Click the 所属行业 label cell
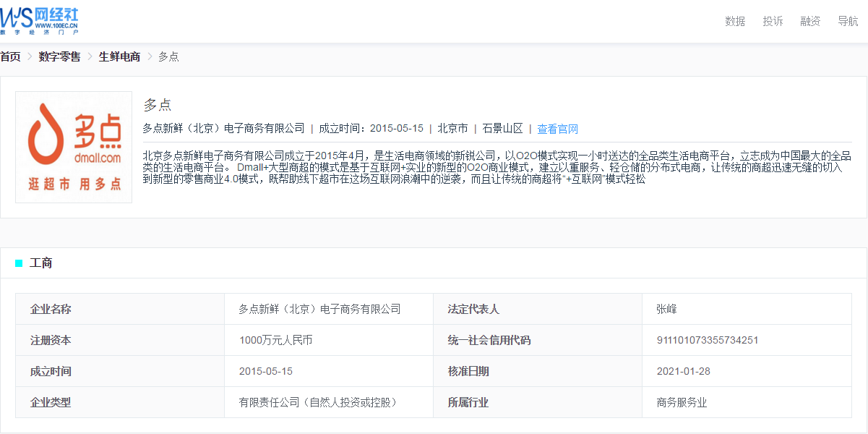The image size is (868, 434). (538, 402)
